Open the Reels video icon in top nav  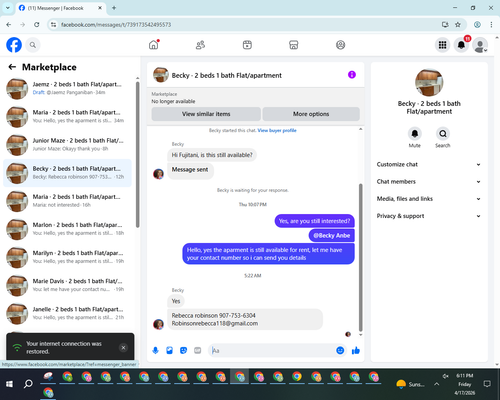click(247, 45)
